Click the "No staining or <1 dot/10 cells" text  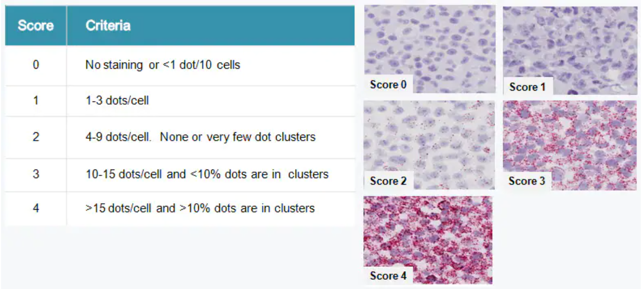[163, 65]
